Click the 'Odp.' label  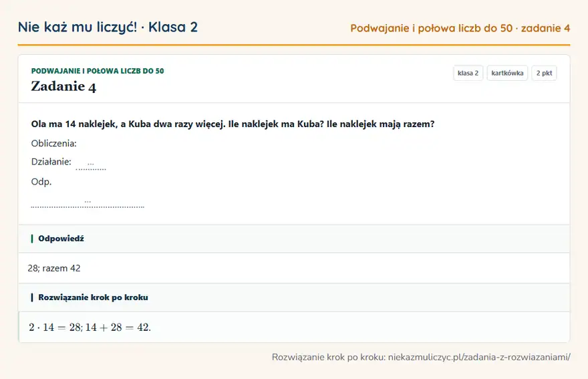point(41,182)
